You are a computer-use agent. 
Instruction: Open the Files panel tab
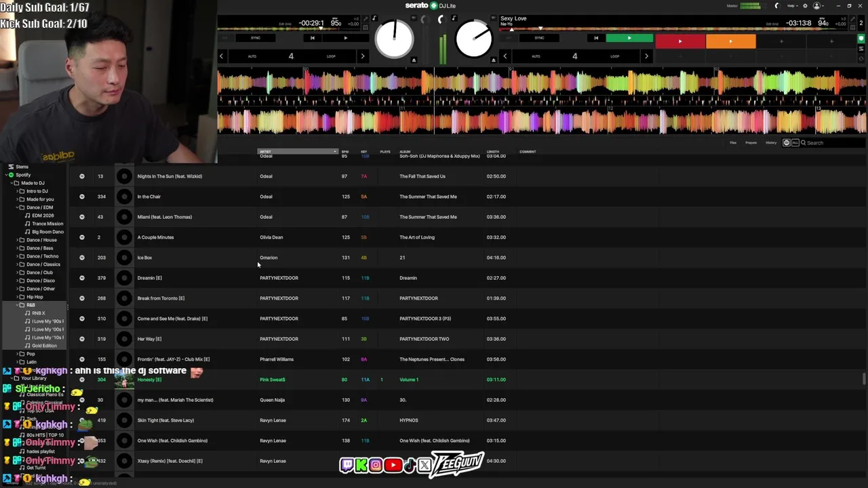tap(733, 142)
